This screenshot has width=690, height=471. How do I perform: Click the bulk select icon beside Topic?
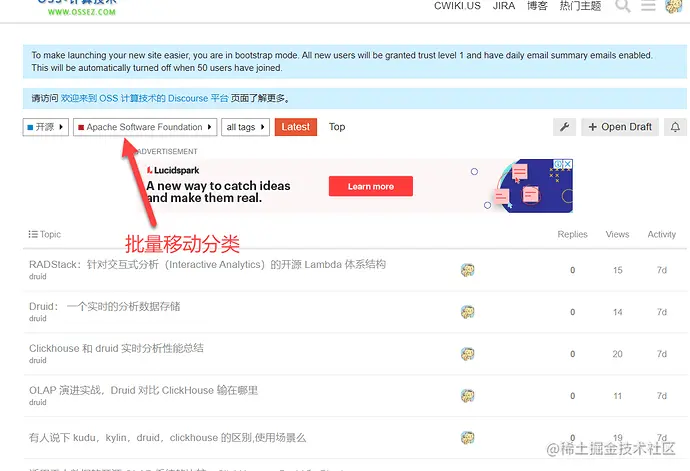(x=33, y=234)
